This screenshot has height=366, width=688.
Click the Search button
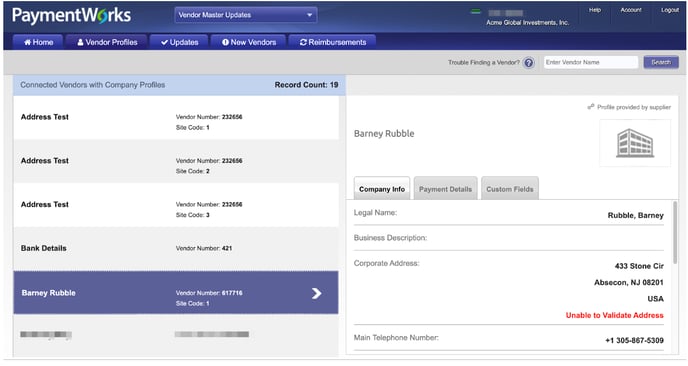[661, 62]
